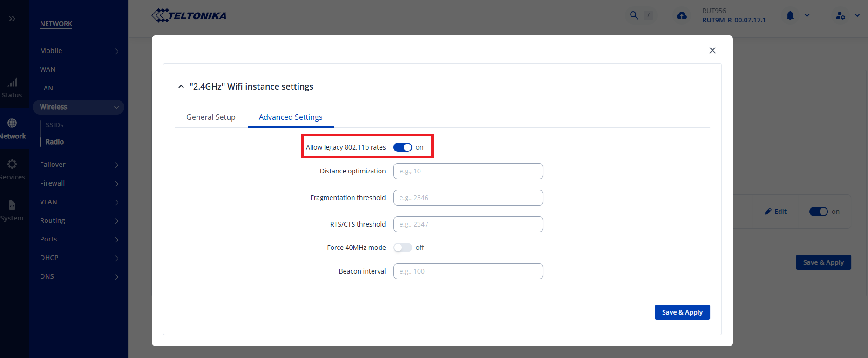Enable Force 40MHz mode toggle
This screenshot has height=358, width=868.
(402, 248)
